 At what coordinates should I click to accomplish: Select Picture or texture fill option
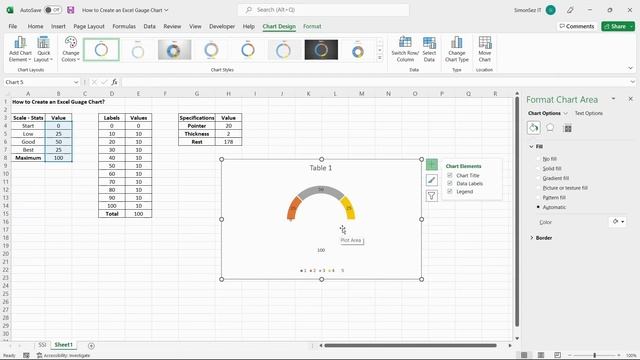click(x=538, y=188)
